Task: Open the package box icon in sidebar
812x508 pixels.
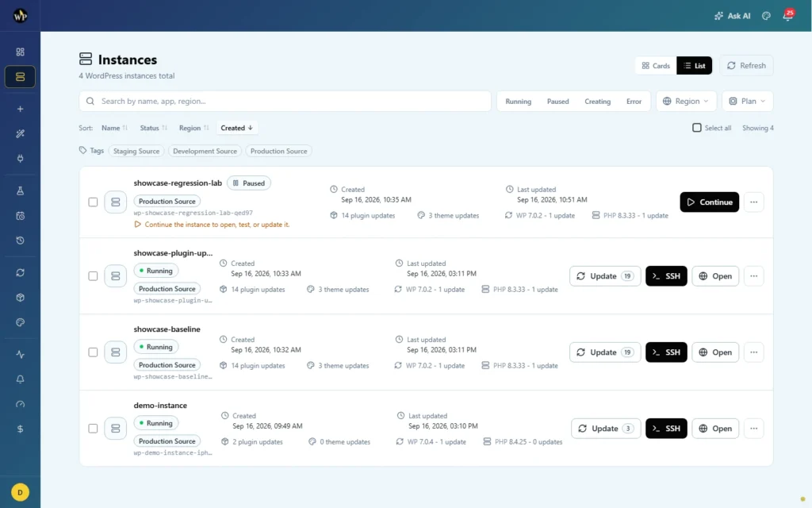Action: point(20,298)
